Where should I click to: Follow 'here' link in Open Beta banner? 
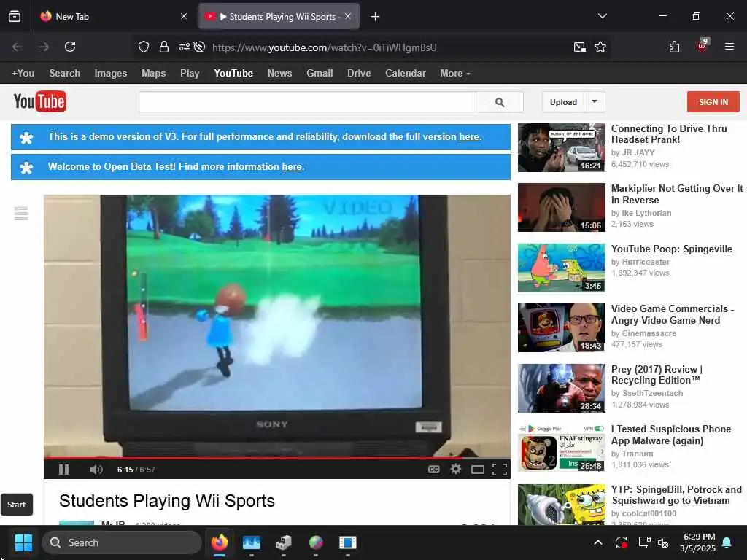pyautogui.click(x=292, y=167)
